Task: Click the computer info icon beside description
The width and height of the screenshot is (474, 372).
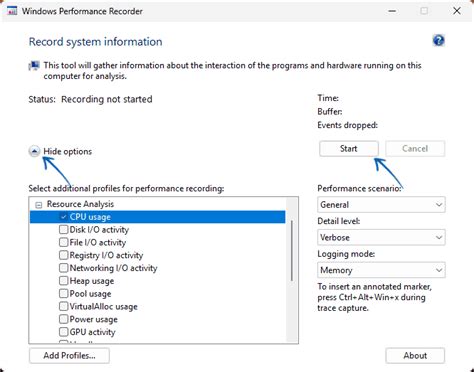Action: click(34, 66)
